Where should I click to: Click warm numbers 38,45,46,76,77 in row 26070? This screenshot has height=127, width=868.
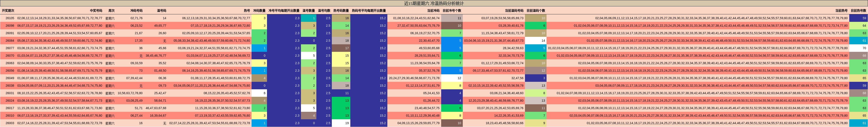[x=156, y=56]
